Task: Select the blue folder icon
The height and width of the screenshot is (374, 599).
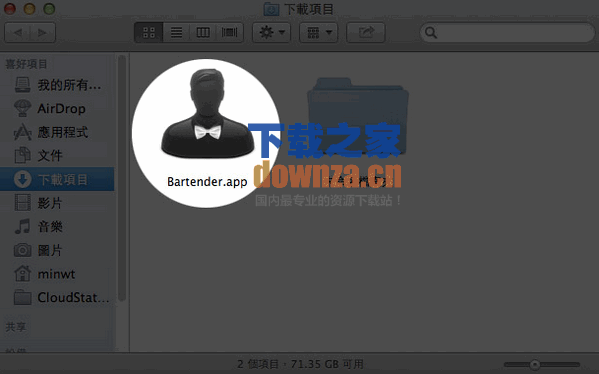Action: (x=358, y=117)
